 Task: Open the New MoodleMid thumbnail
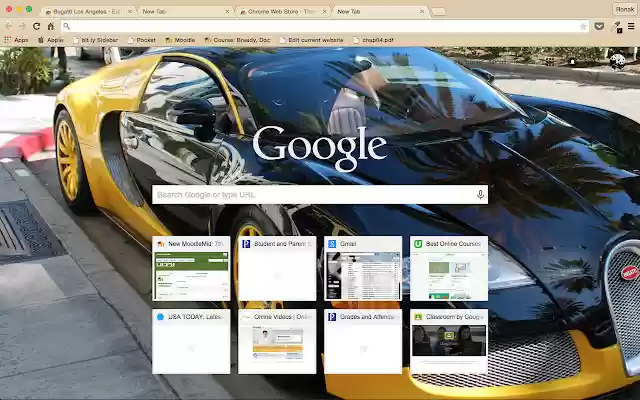pos(191,268)
